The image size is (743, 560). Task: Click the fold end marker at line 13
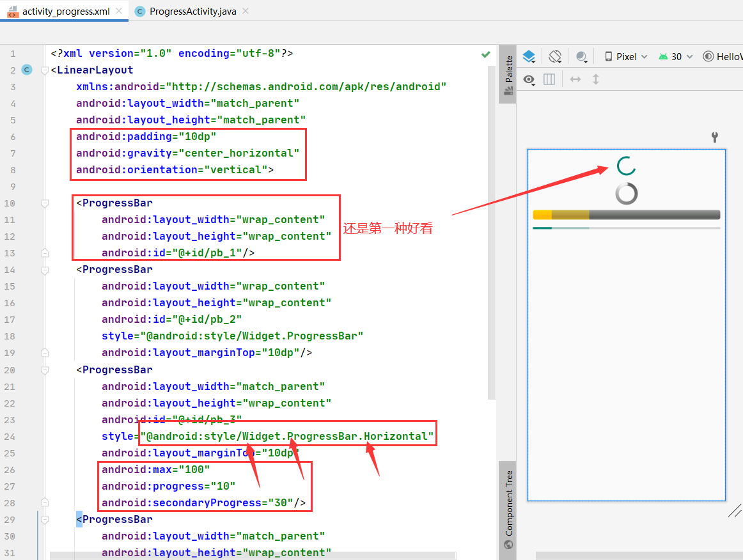45,253
